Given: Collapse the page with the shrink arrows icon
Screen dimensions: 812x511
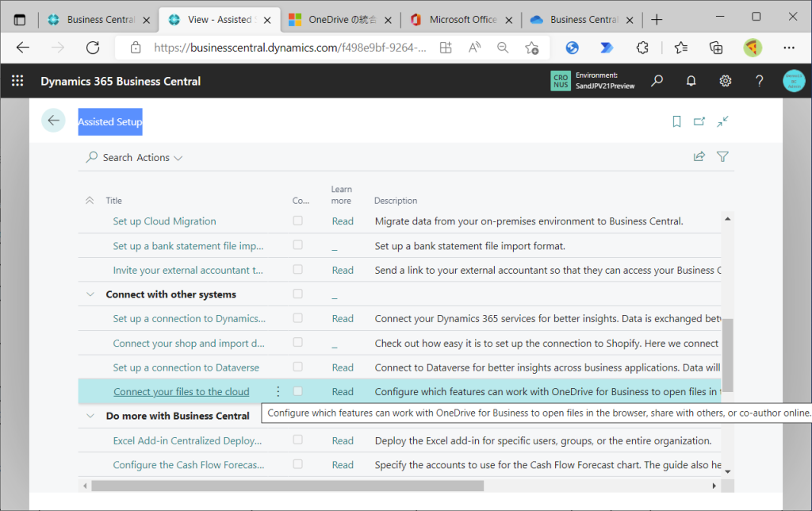Looking at the screenshot, I should tap(722, 121).
